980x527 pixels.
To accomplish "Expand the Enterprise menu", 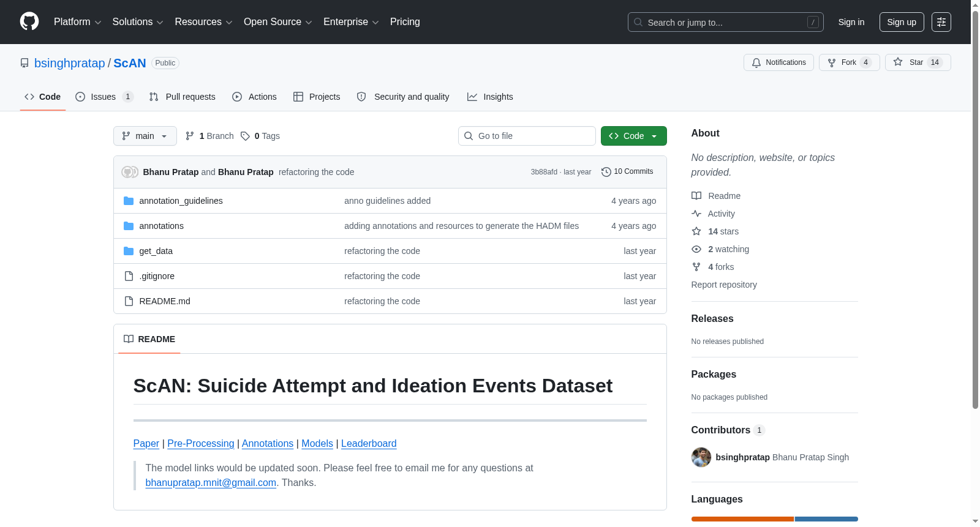I will pos(352,22).
